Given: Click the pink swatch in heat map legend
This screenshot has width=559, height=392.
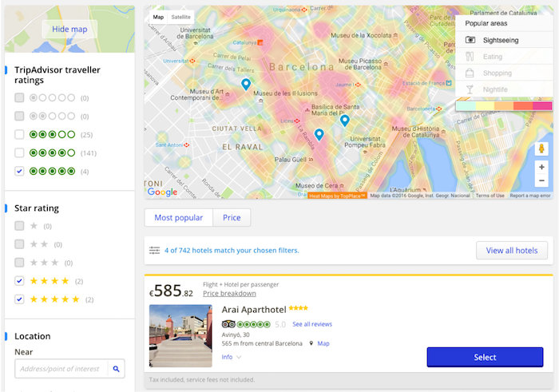Looking at the screenshot, I should (542, 106).
